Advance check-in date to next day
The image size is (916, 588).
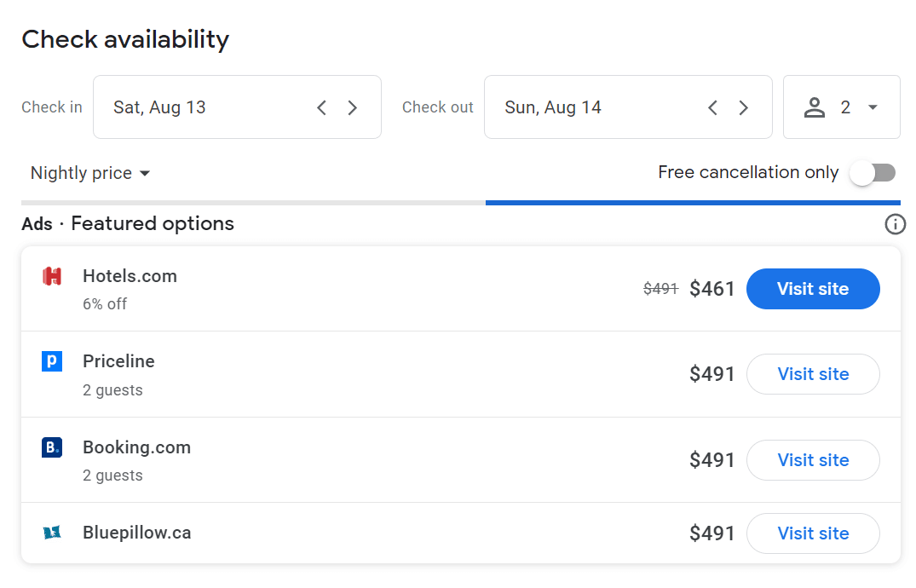(352, 107)
